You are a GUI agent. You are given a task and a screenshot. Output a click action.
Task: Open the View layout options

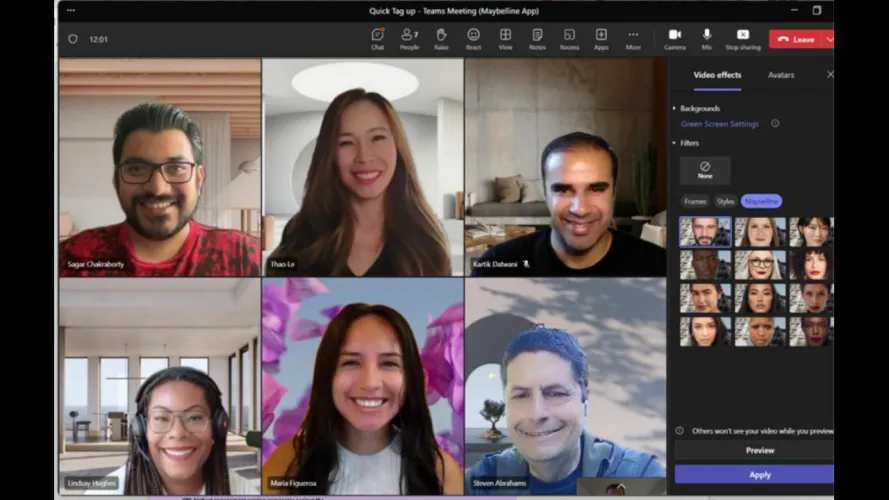click(x=505, y=39)
